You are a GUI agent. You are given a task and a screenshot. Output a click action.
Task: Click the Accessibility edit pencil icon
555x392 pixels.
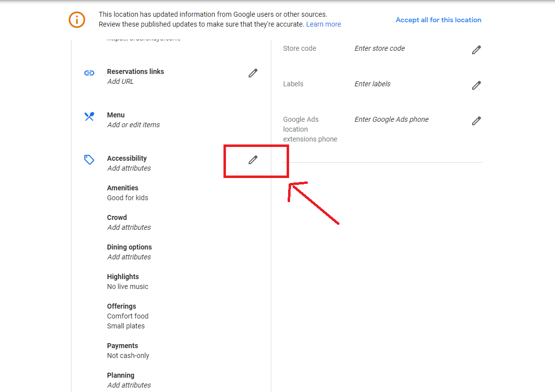click(x=253, y=160)
